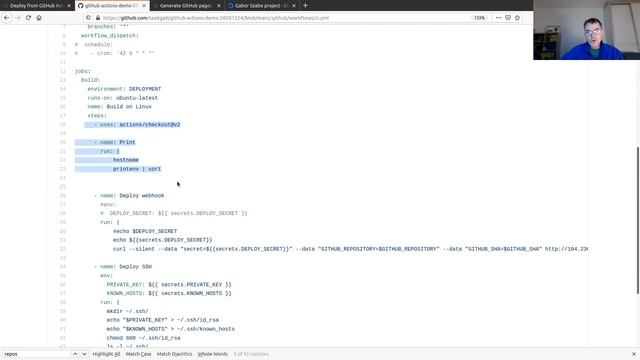Click the 'hostname' command line
Screen dimensions: 640x360
(126, 160)
